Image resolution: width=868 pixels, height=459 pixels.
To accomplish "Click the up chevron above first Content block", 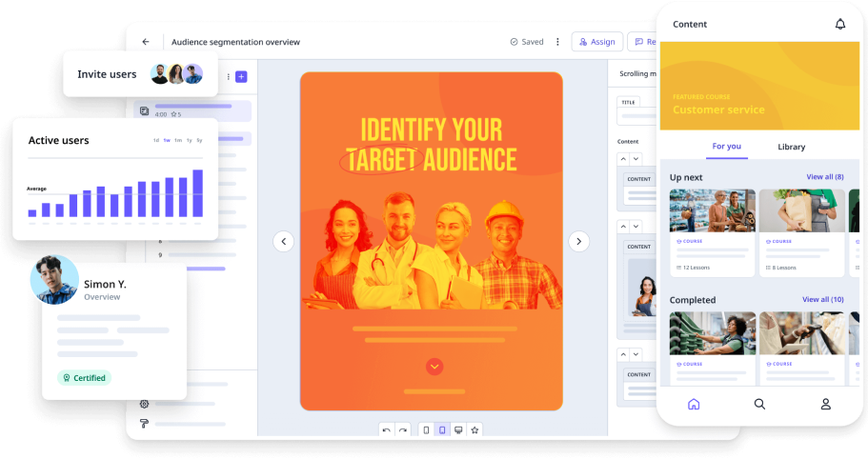I will 623,158.
